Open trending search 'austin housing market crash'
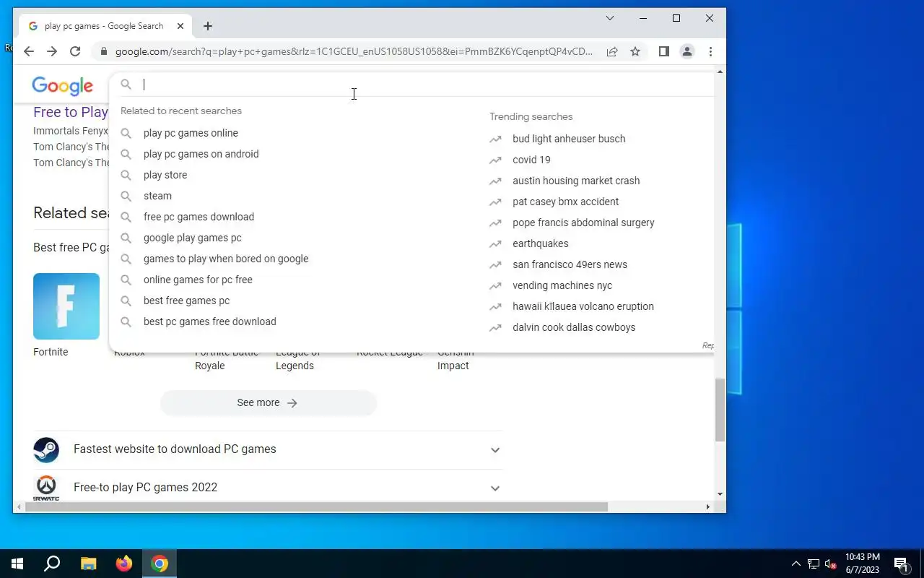 [x=576, y=181]
